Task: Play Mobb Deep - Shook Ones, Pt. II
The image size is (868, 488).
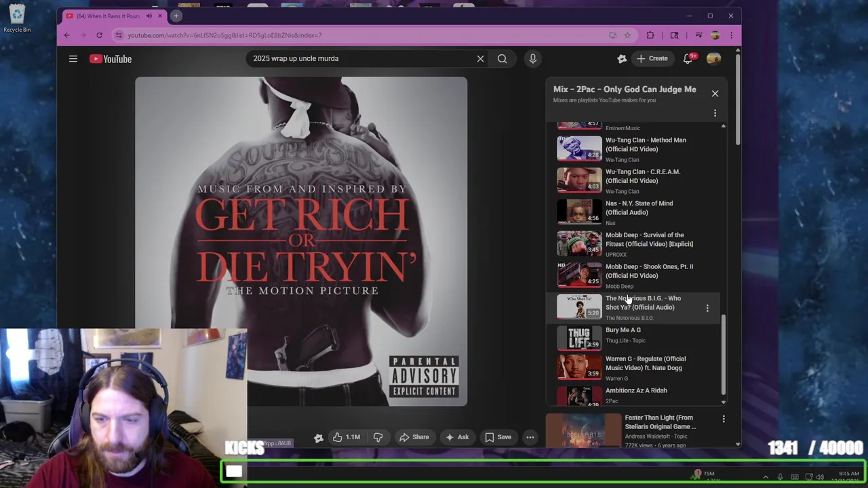Action: 649,271
